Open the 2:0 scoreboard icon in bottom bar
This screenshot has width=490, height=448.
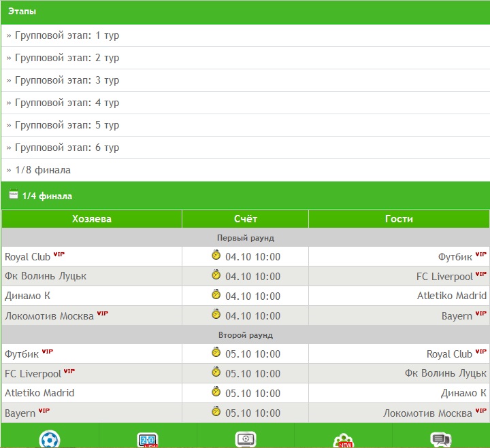click(x=148, y=440)
